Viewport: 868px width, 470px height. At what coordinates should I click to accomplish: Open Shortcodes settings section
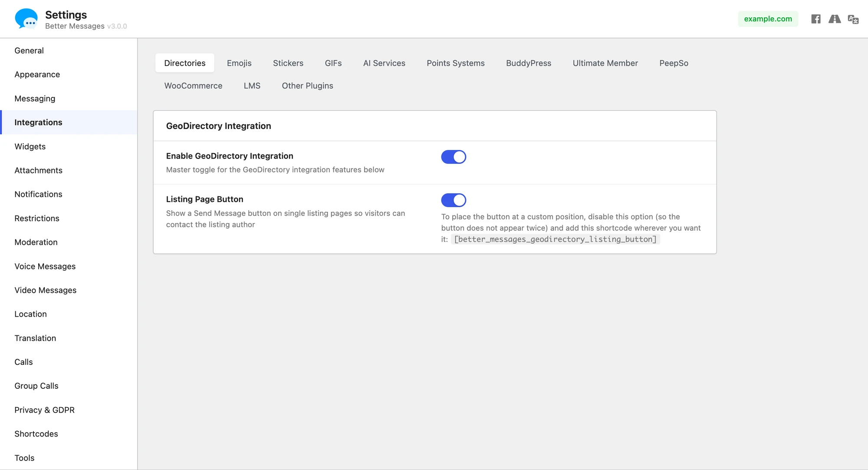(x=69, y=434)
